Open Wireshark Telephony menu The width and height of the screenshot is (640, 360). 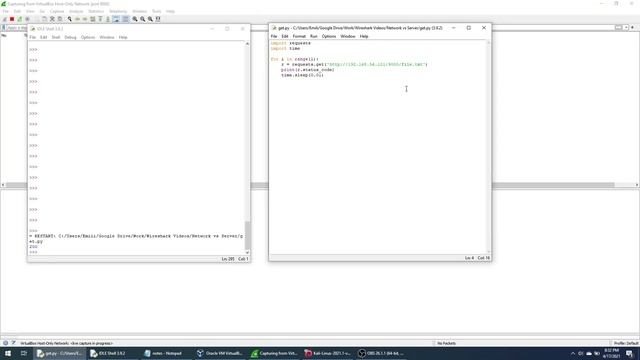coord(118,11)
